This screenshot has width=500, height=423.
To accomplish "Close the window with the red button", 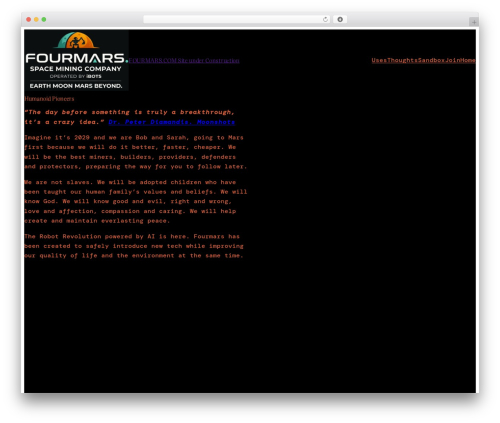I will [x=29, y=20].
